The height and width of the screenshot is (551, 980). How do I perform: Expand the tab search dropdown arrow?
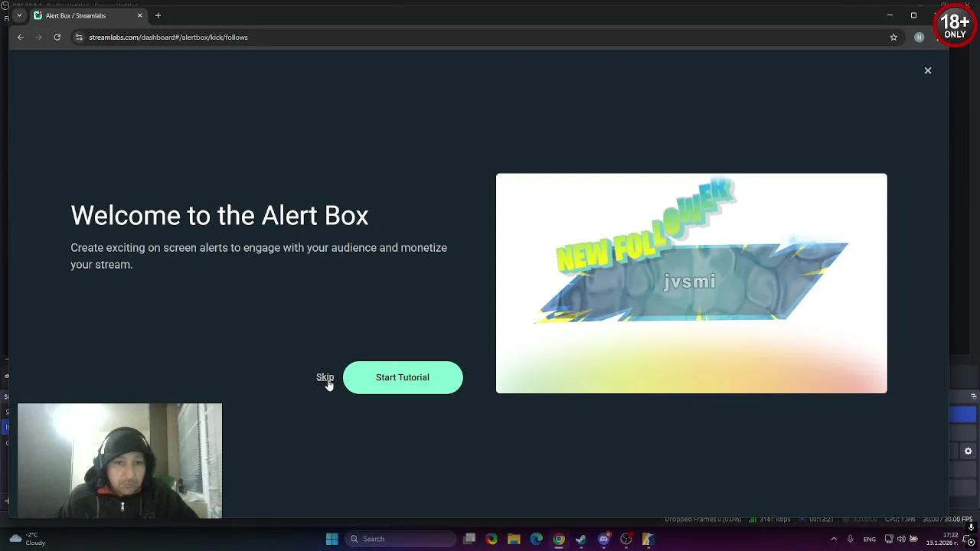click(19, 15)
